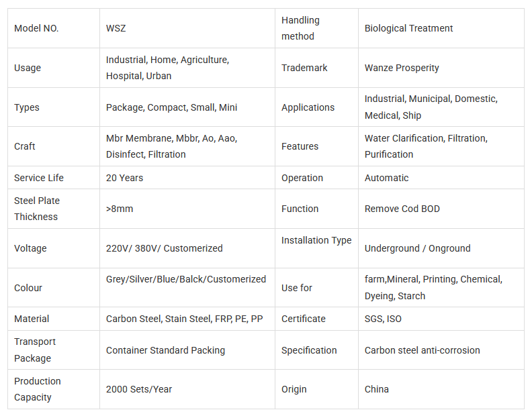Click the "Remove Cod BOD" function cell
This screenshot has height=416, width=532.
(x=402, y=209)
